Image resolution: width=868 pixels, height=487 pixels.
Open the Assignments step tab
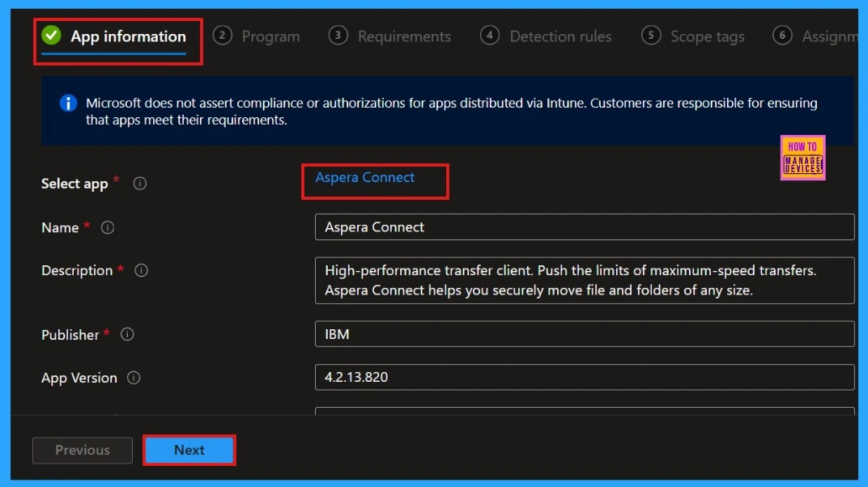[x=815, y=36]
